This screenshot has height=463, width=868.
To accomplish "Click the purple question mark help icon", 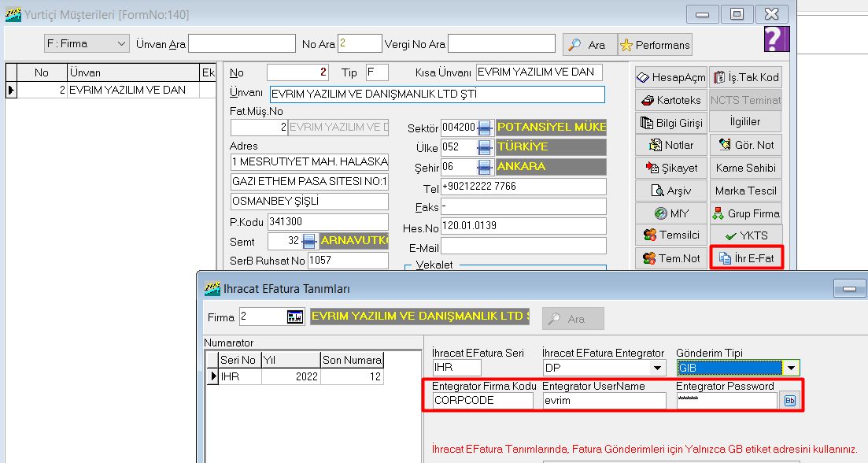I will (x=776, y=39).
